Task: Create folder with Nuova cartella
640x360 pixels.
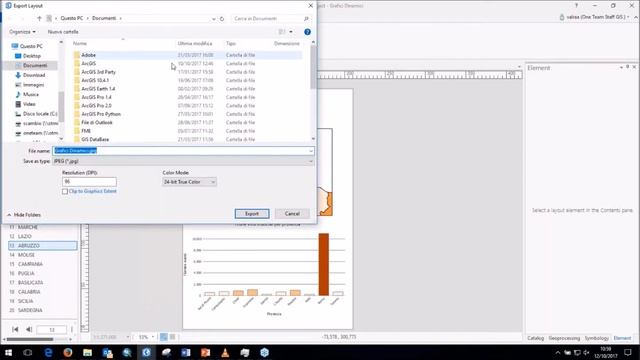Action: click(63, 32)
